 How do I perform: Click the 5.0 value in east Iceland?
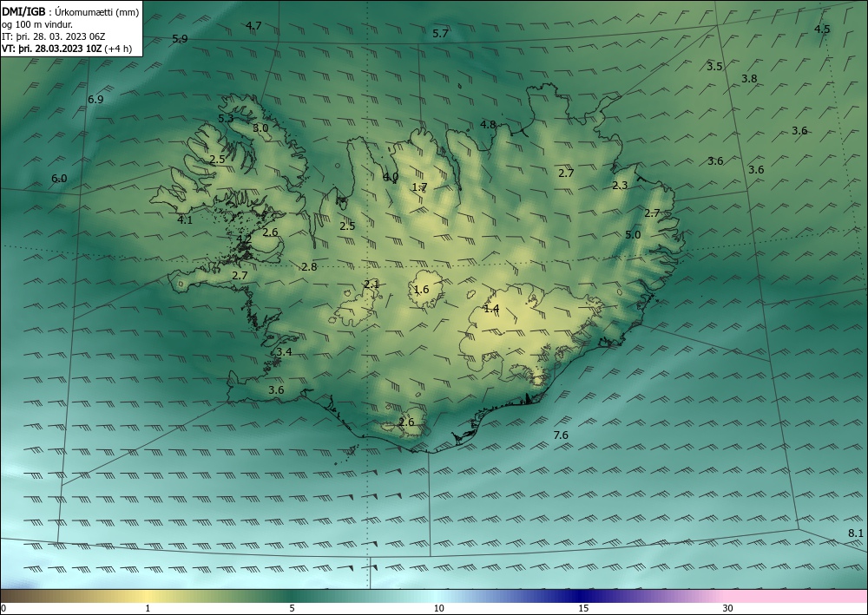tap(633, 234)
